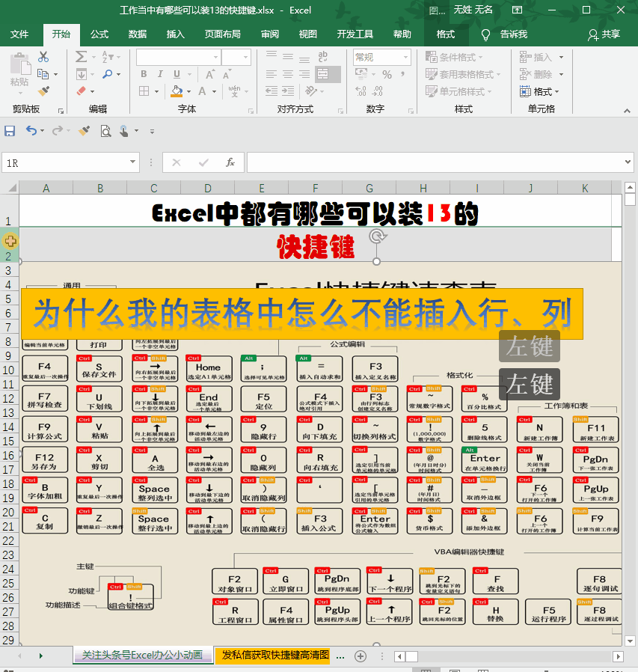638x672 pixels.
Task: Toggle Align Left alignment
Action: pyautogui.click(x=272, y=74)
